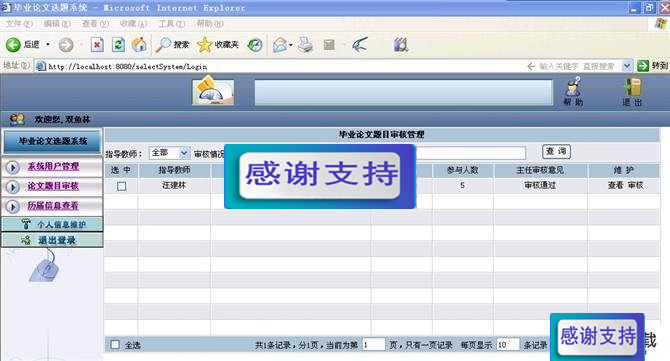Refresh the page using green arrows icon
Screen dimensions: 670x361
click(118, 44)
